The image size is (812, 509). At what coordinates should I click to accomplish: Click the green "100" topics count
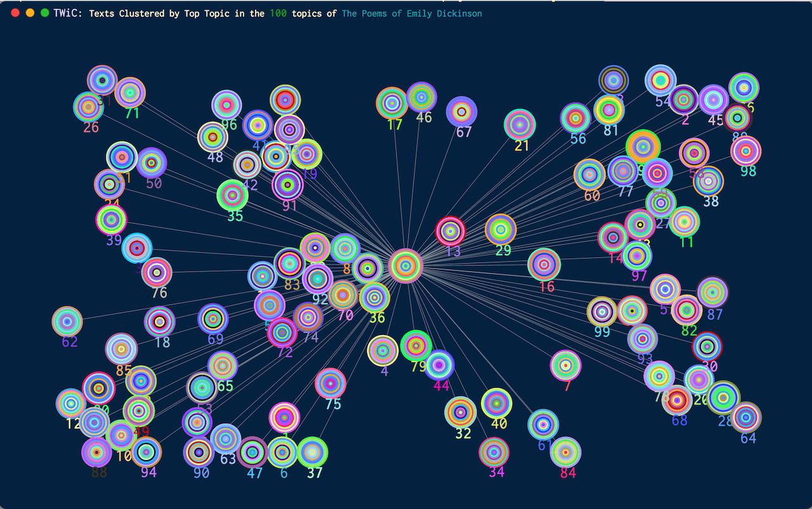[x=278, y=13]
